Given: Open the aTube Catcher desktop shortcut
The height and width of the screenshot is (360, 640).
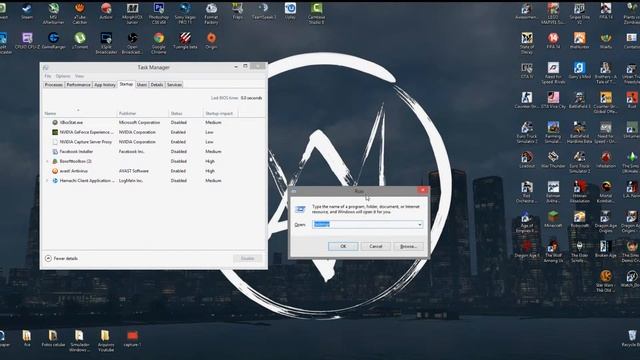Looking at the screenshot, I should click(80, 13).
